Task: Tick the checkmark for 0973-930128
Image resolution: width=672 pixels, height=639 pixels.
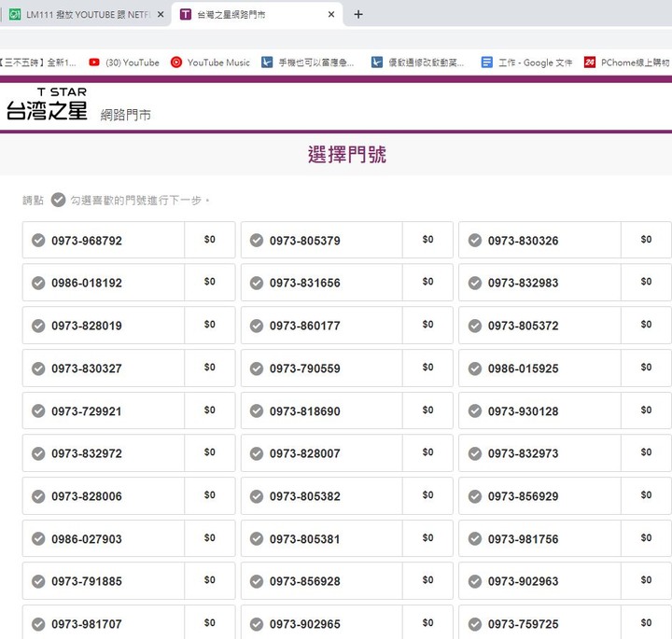Action: 475,411
